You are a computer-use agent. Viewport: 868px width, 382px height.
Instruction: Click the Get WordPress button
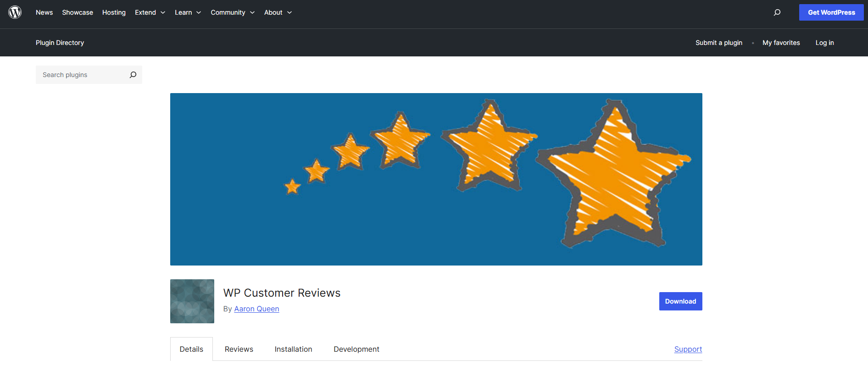point(831,12)
